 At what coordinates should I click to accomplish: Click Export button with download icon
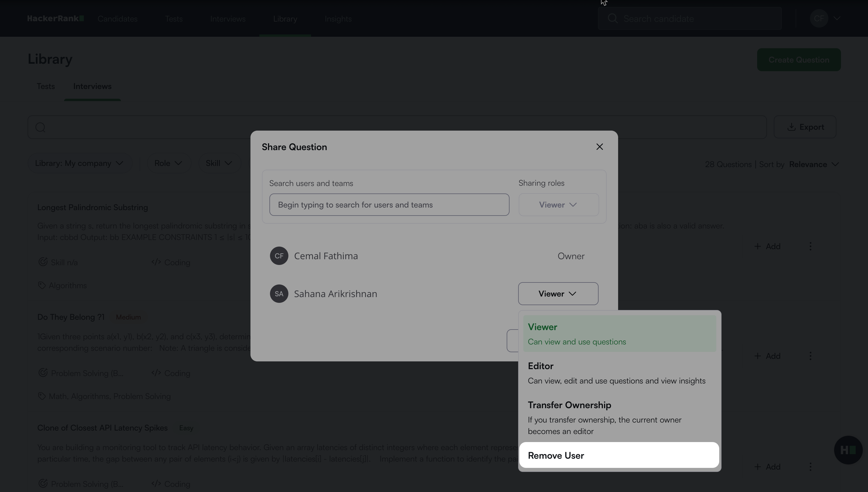coord(805,127)
